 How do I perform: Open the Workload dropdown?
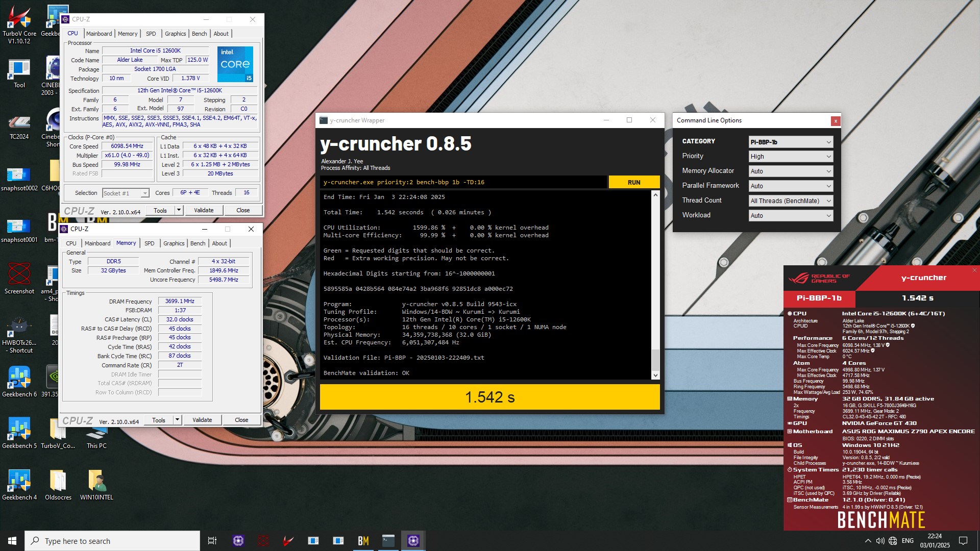click(791, 216)
